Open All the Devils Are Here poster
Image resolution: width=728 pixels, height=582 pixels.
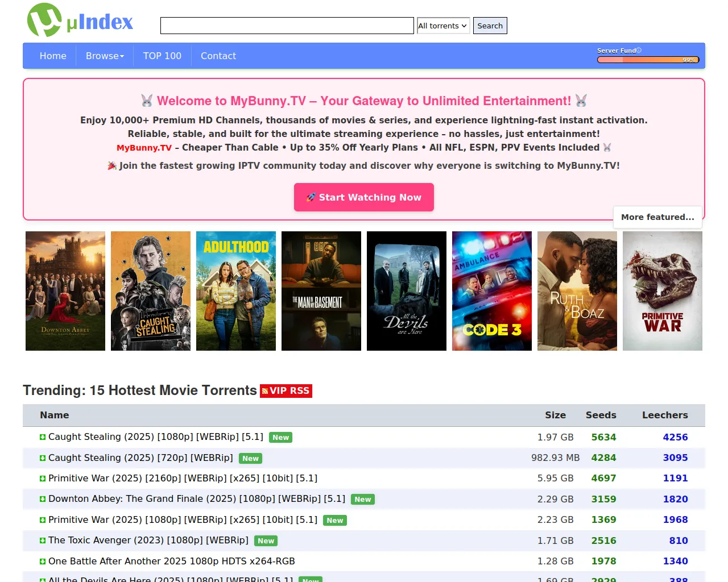click(x=407, y=291)
